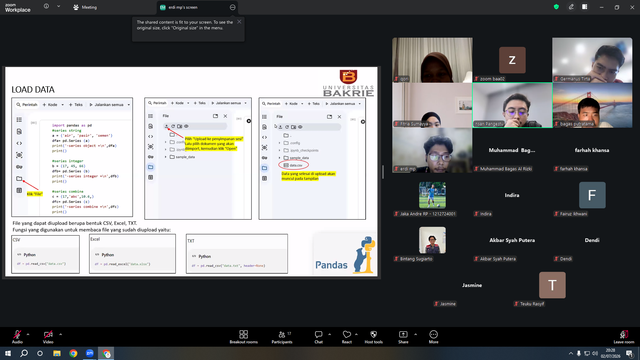Open the view layout icon in title bar

[584, 7]
